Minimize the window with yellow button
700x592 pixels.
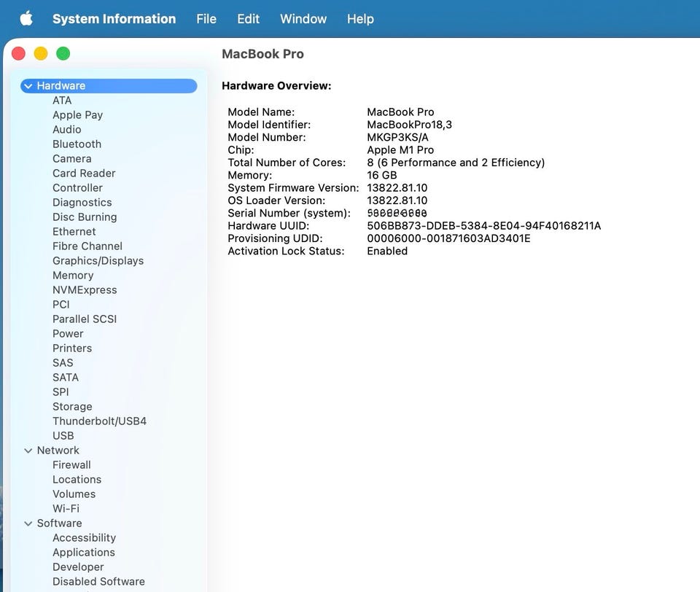pyautogui.click(x=41, y=53)
